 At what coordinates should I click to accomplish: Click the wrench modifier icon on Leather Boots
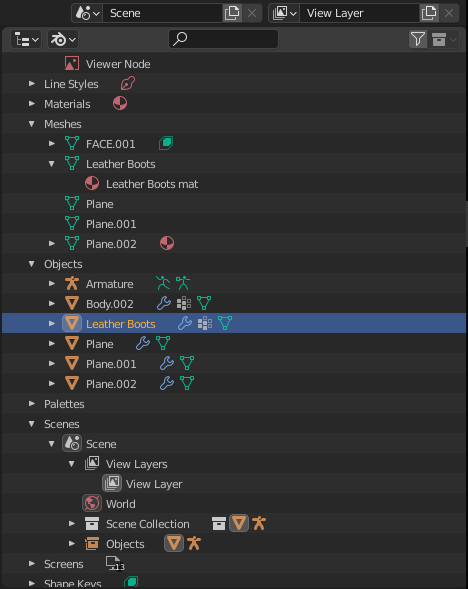(184, 323)
